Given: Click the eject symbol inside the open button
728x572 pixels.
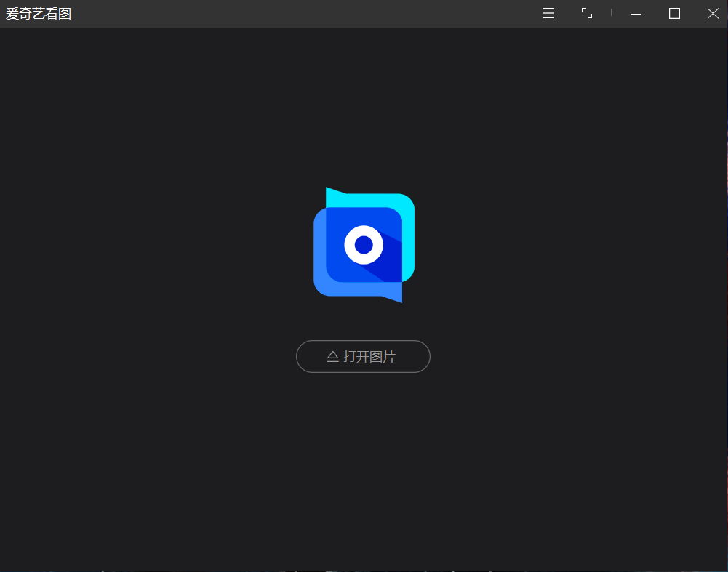Looking at the screenshot, I should pyautogui.click(x=332, y=356).
